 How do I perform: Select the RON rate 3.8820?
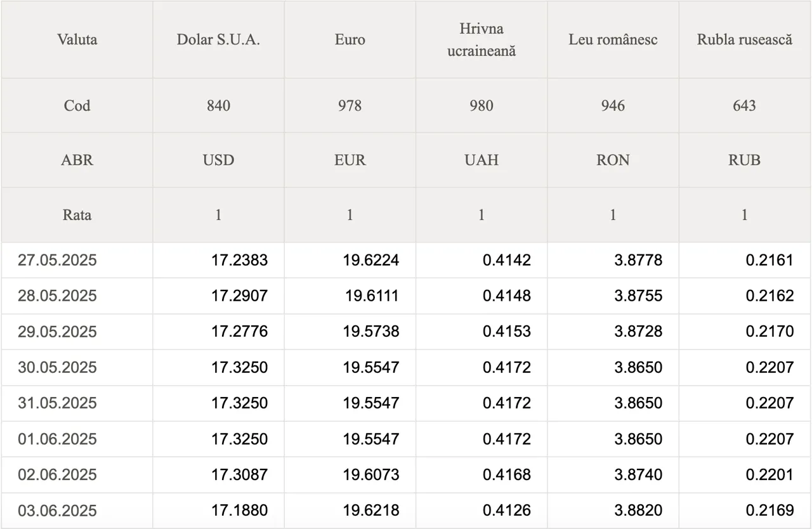point(638,511)
